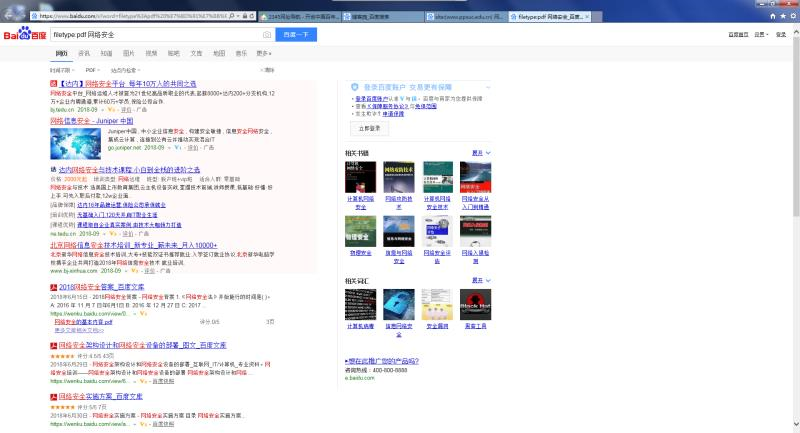Viewport: 800px width, 433px height.
Task: Click shield icon in account security box
Action: [355, 87]
